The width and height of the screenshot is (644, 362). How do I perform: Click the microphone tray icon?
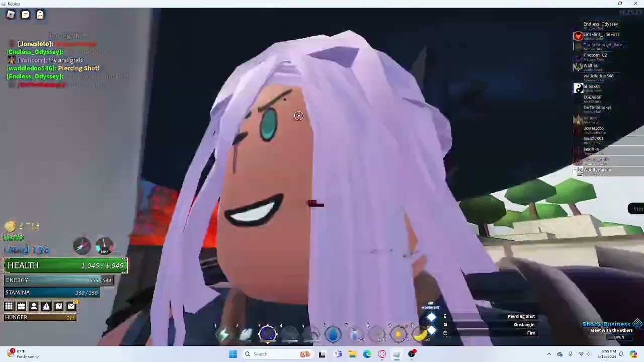click(x=570, y=354)
